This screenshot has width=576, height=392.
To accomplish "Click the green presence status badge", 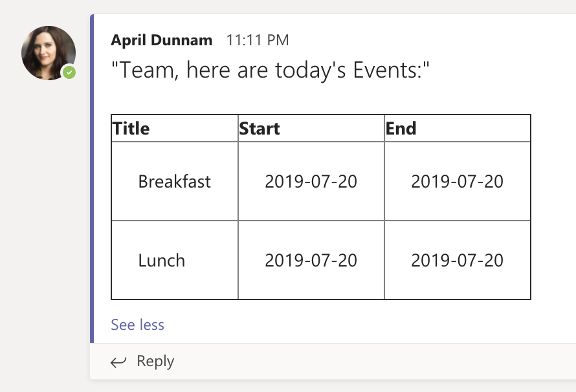I will (x=69, y=72).
